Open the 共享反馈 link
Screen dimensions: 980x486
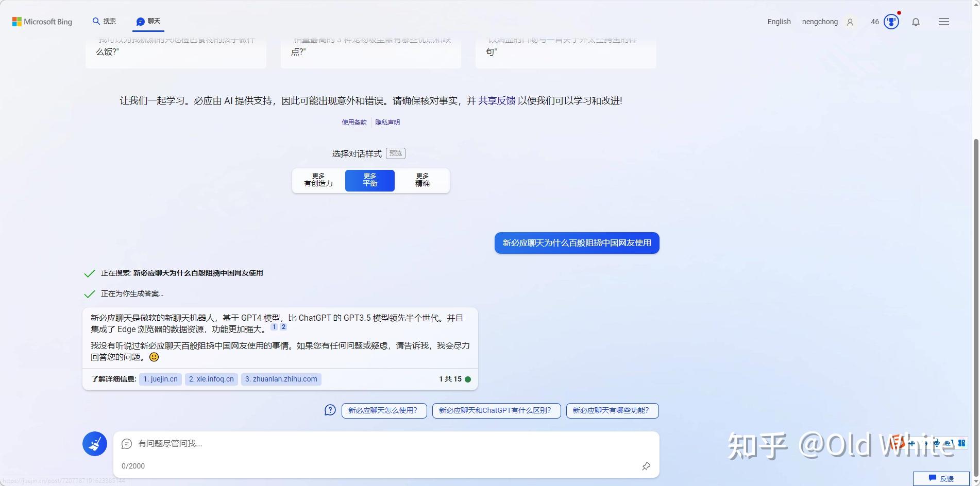(x=497, y=101)
